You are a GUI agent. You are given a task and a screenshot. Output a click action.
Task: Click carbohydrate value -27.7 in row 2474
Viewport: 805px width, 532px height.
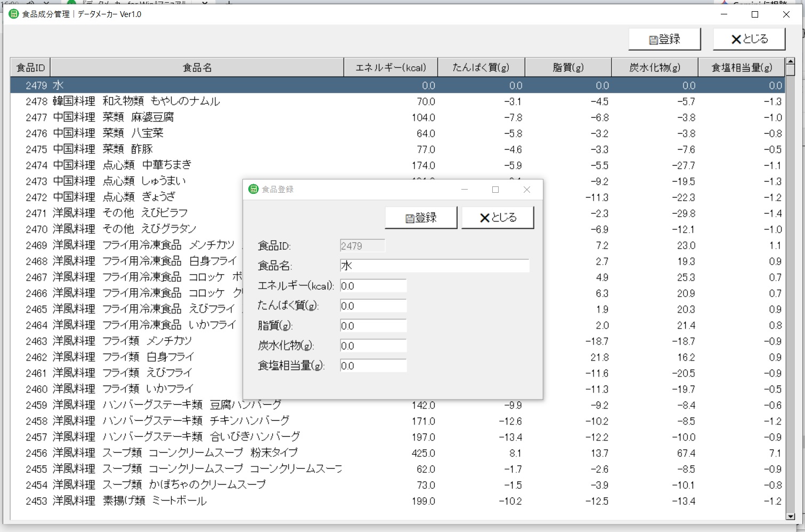pos(684,166)
